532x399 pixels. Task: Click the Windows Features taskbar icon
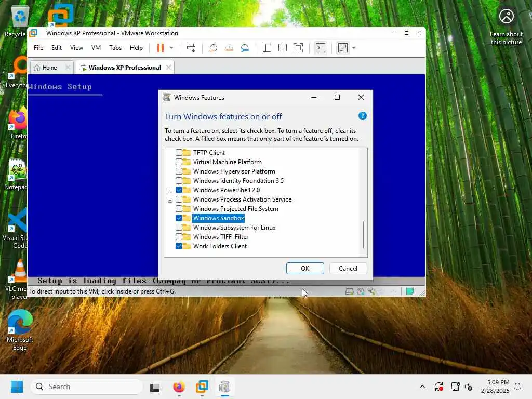tap(224, 387)
